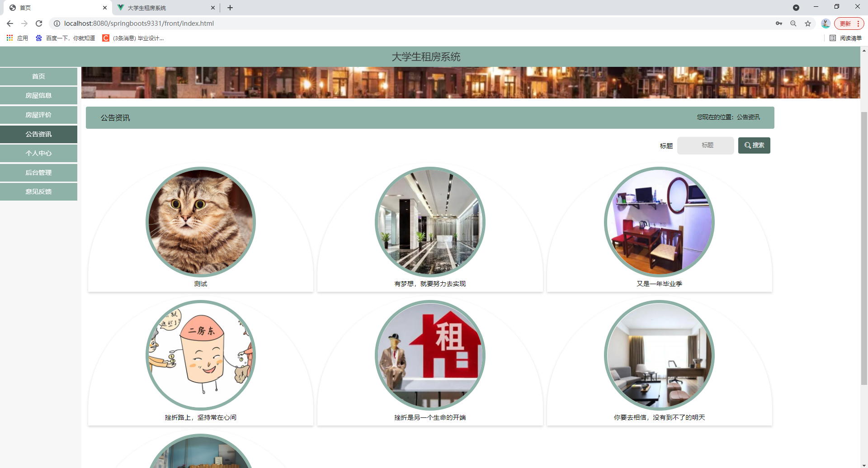Reload the current page
The height and width of the screenshot is (468, 868).
tap(39, 23)
